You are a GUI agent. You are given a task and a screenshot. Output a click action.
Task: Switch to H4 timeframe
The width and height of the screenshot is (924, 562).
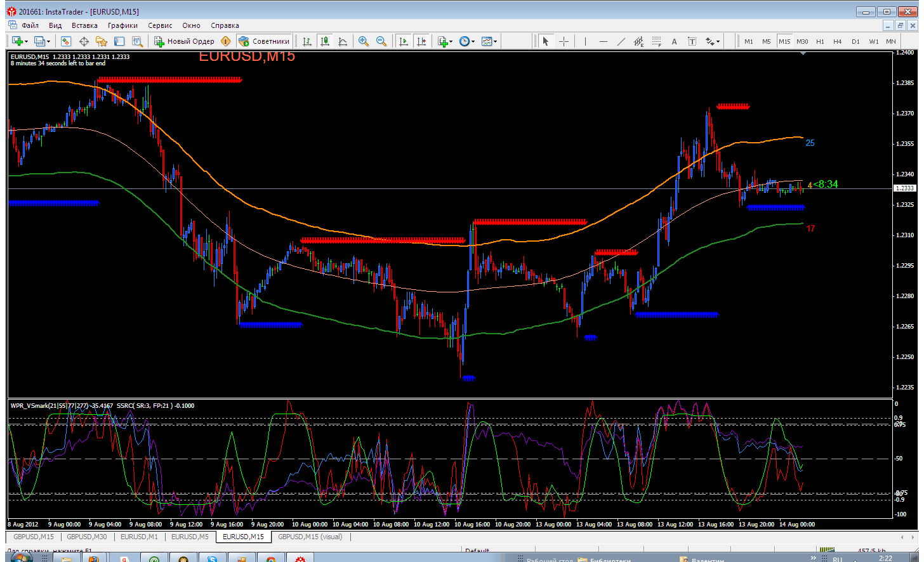click(838, 41)
